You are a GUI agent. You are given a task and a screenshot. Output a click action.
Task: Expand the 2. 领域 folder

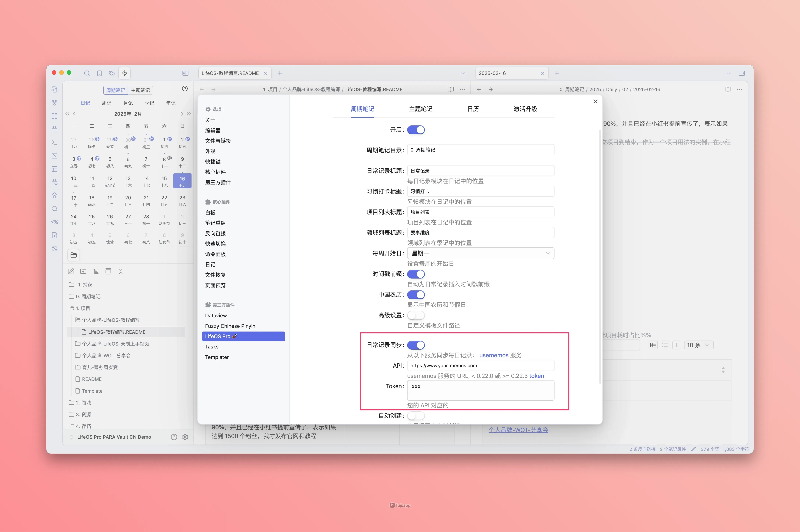83,403
